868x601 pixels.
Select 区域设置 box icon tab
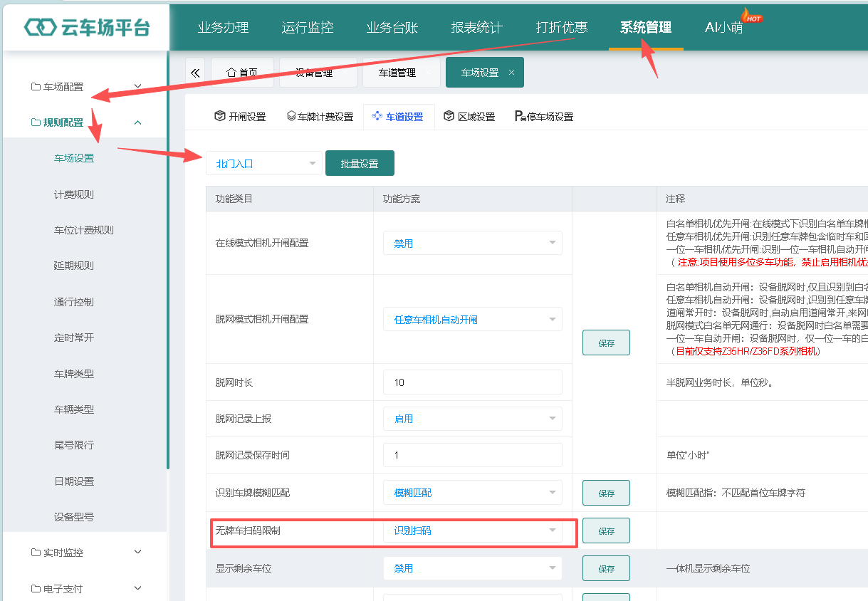click(449, 116)
